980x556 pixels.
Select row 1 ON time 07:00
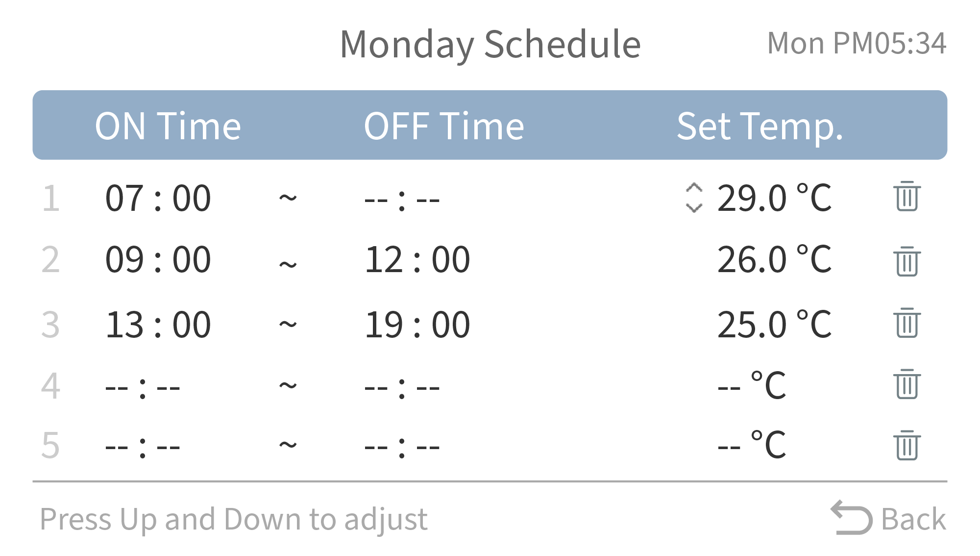158,198
